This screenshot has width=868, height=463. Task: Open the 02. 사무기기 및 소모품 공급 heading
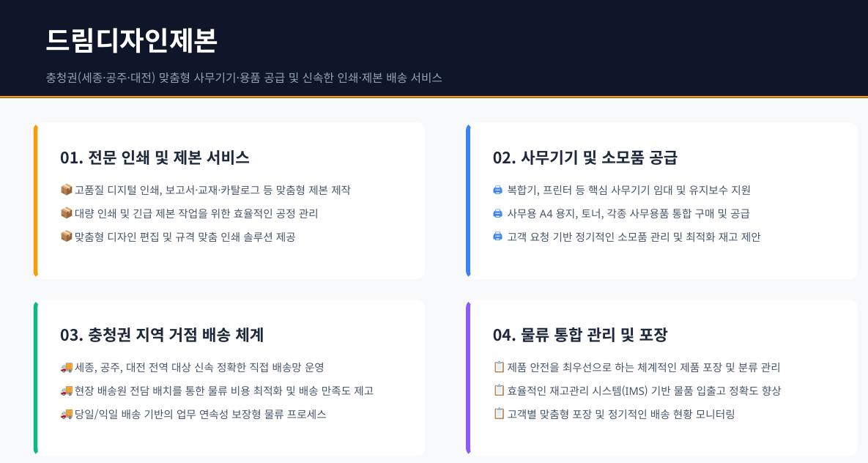click(x=585, y=158)
